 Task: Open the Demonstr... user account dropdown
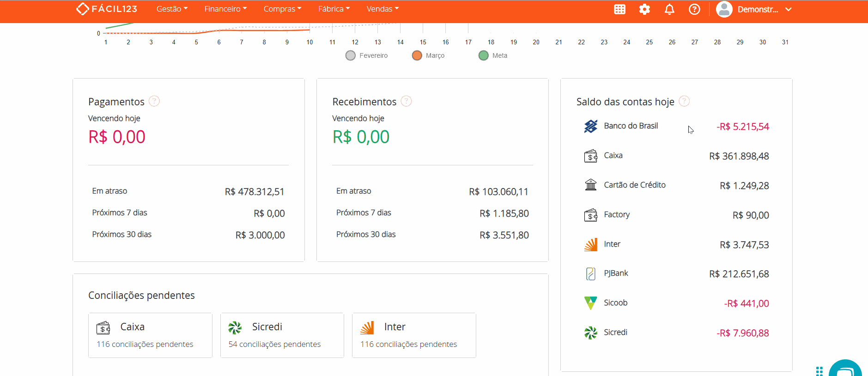(x=754, y=9)
